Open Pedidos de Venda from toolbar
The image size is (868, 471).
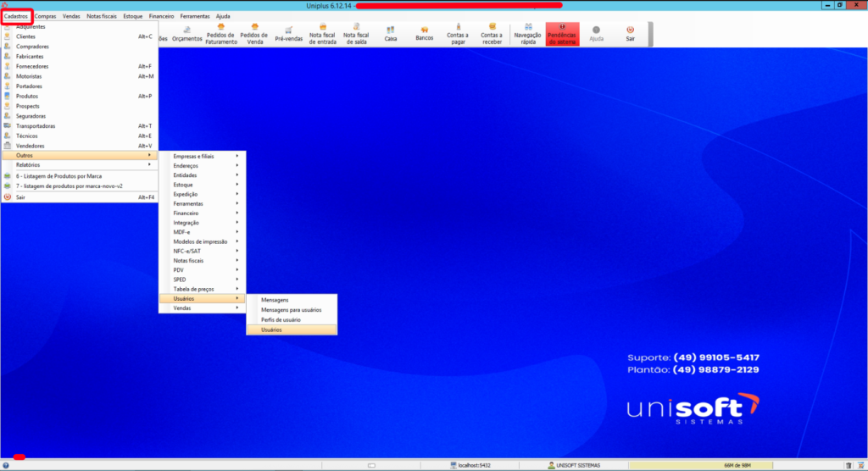tap(253, 34)
